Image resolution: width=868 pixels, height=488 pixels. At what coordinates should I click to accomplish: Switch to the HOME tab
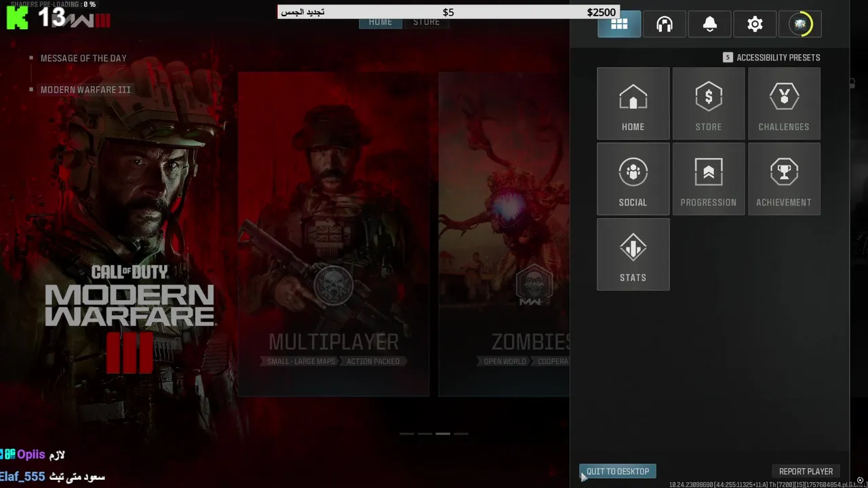[x=380, y=22]
